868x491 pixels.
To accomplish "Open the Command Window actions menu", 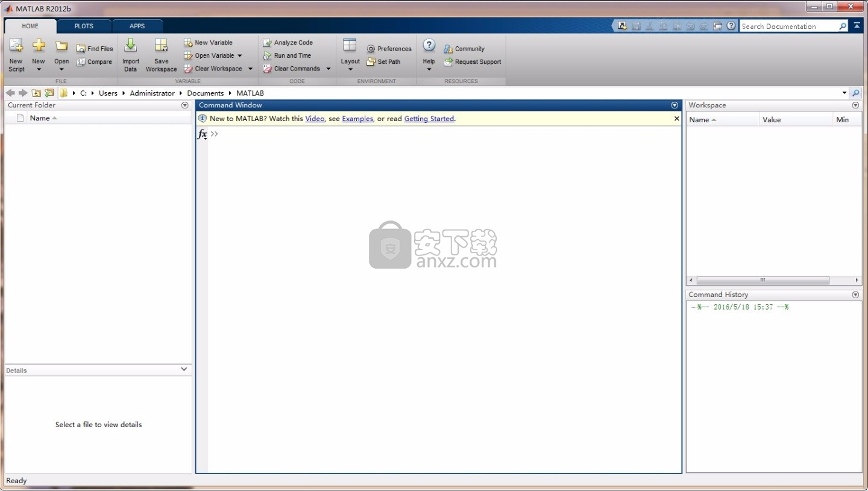I will coord(675,105).
